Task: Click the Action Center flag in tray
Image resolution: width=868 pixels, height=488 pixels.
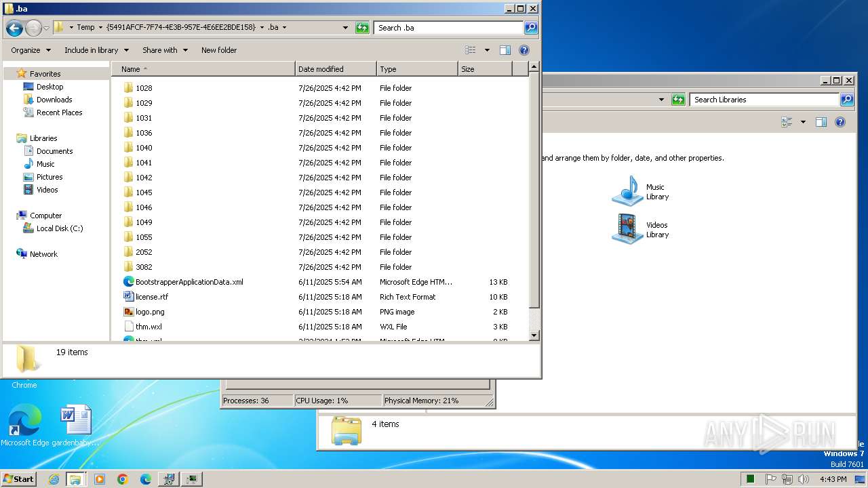Action: 770,479
